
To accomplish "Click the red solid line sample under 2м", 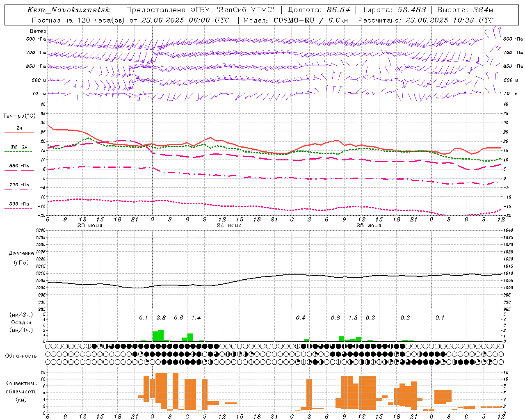I will coord(19,132).
